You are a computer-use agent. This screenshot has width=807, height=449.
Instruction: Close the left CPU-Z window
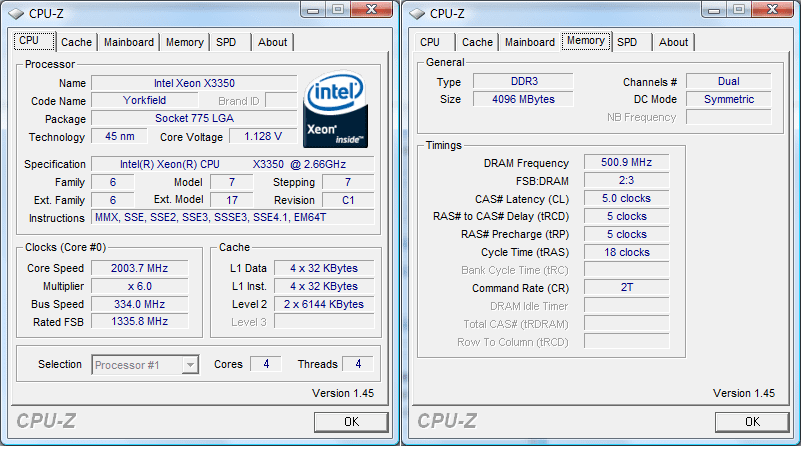point(372,10)
